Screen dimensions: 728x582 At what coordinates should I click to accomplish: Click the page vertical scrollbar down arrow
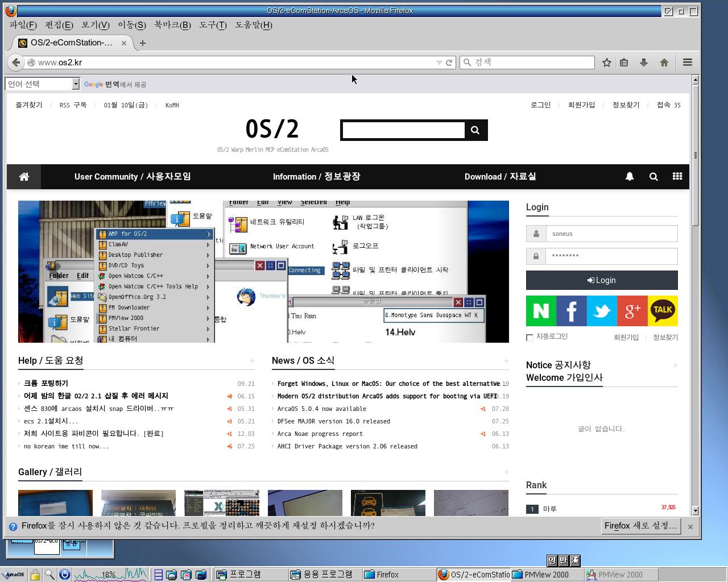[x=695, y=510]
